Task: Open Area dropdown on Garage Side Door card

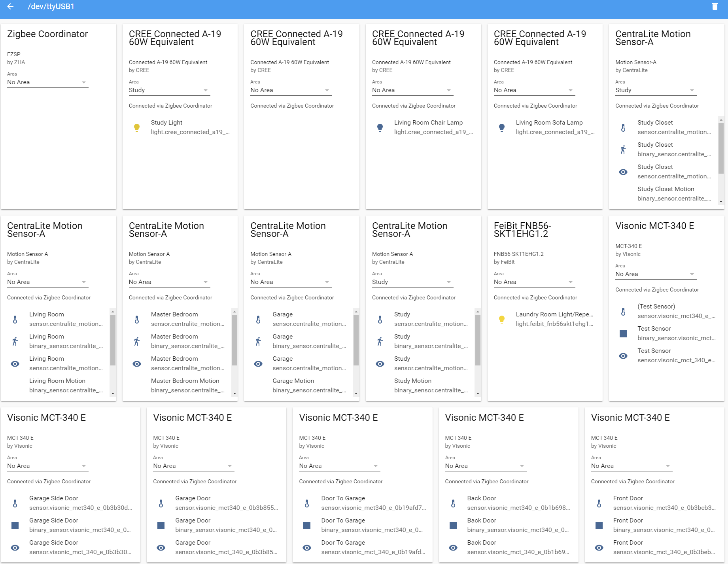Action: [x=47, y=466]
